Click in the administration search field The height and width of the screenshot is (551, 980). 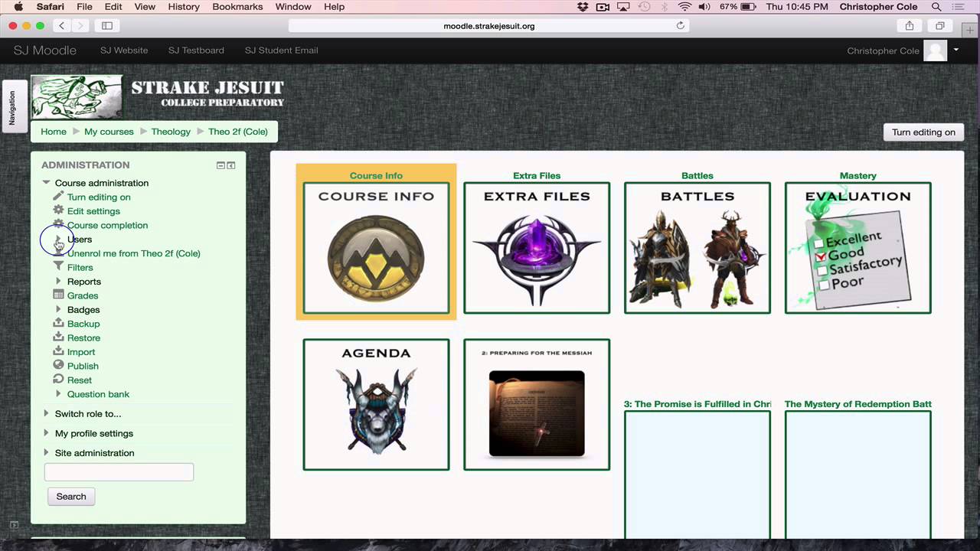point(119,472)
